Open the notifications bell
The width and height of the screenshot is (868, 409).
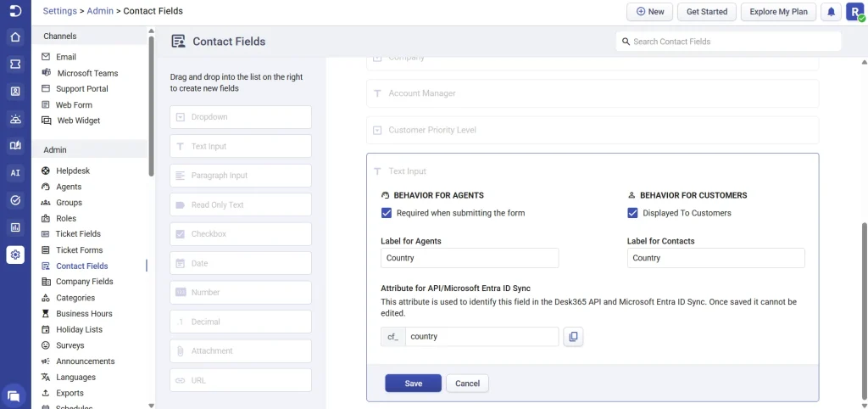pyautogui.click(x=831, y=12)
